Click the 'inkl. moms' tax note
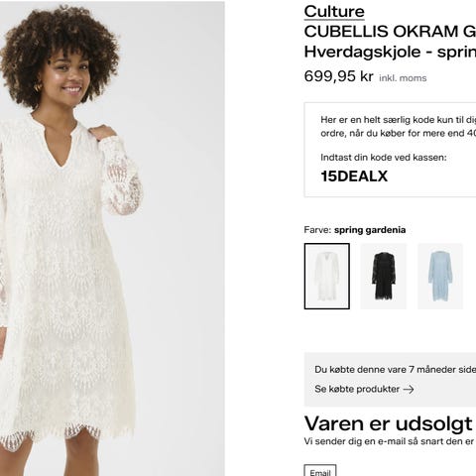The image size is (476, 476). (403, 78)
